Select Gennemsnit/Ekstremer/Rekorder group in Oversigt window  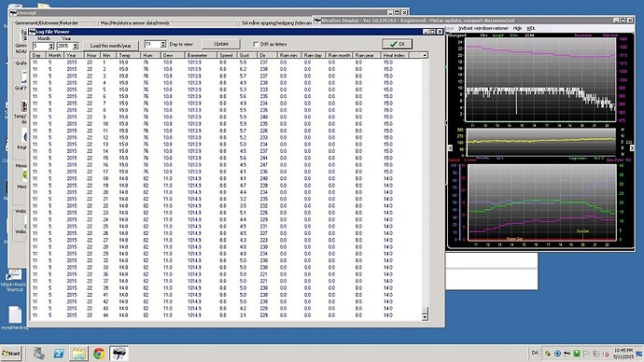point(47,23)
